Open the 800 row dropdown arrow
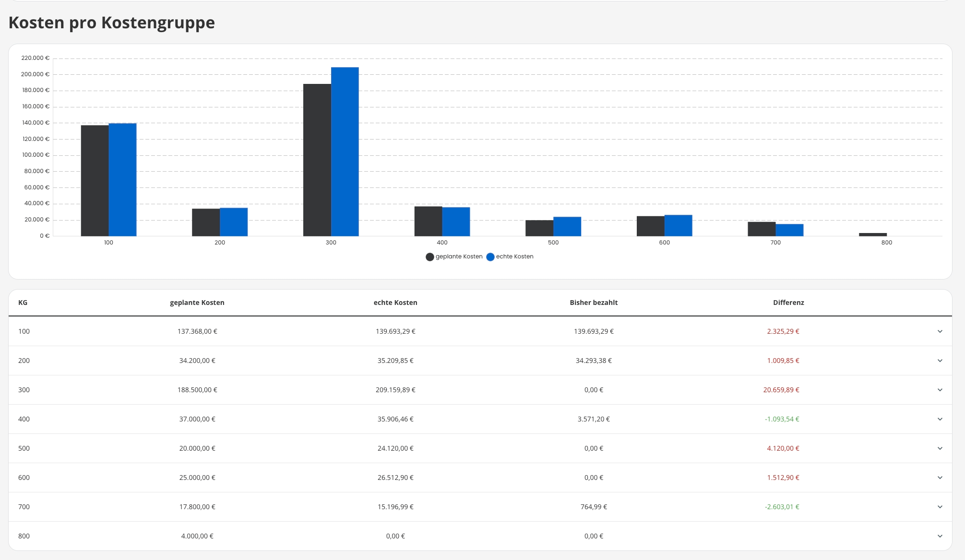This screenshot has width=965, height=560. pyautogui.click(x=940, y=536)
